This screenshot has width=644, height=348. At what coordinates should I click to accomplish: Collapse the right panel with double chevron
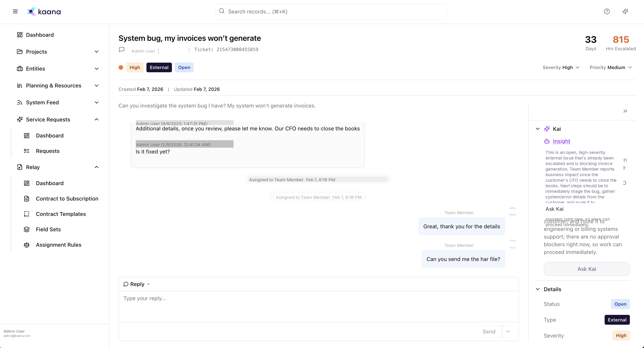(x=625, y=111)
